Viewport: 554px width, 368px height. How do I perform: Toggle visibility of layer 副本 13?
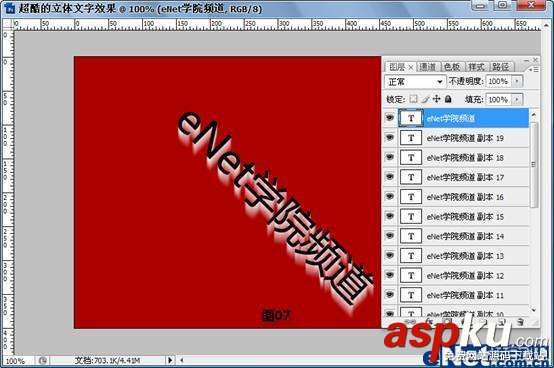click(x=390, y=255)
